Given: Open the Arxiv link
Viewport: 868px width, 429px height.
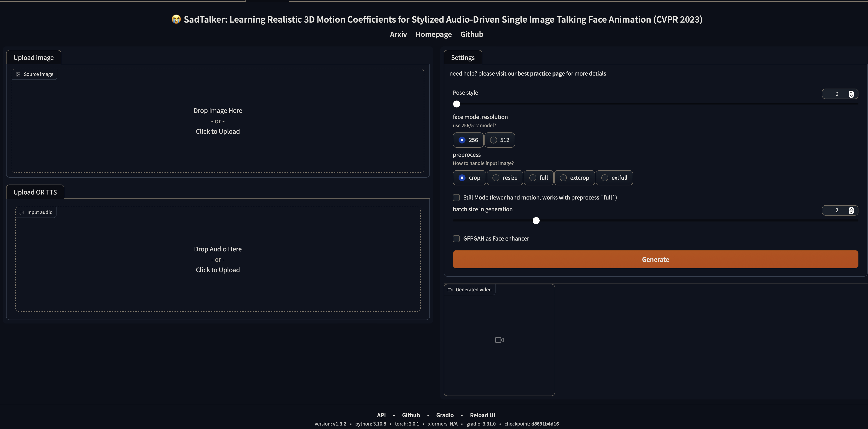Looking at the screenshot, I should click(398, 34).
